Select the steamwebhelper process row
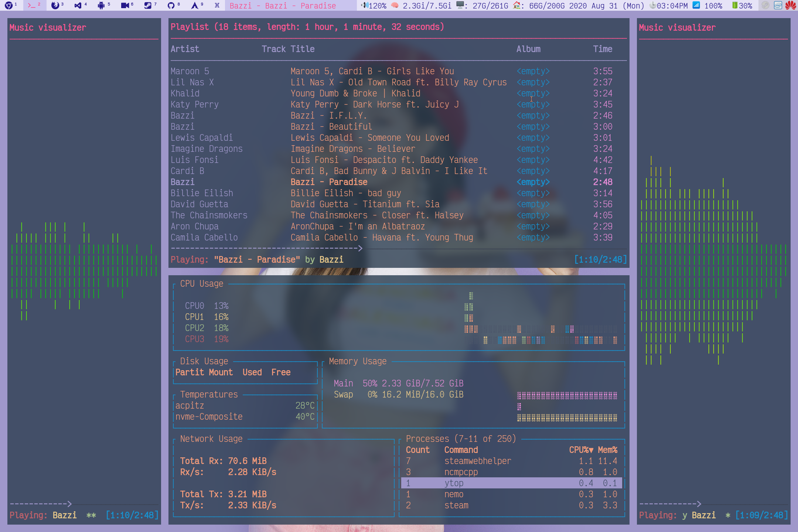This screenshot has height=532, width=798. point(512,461)
